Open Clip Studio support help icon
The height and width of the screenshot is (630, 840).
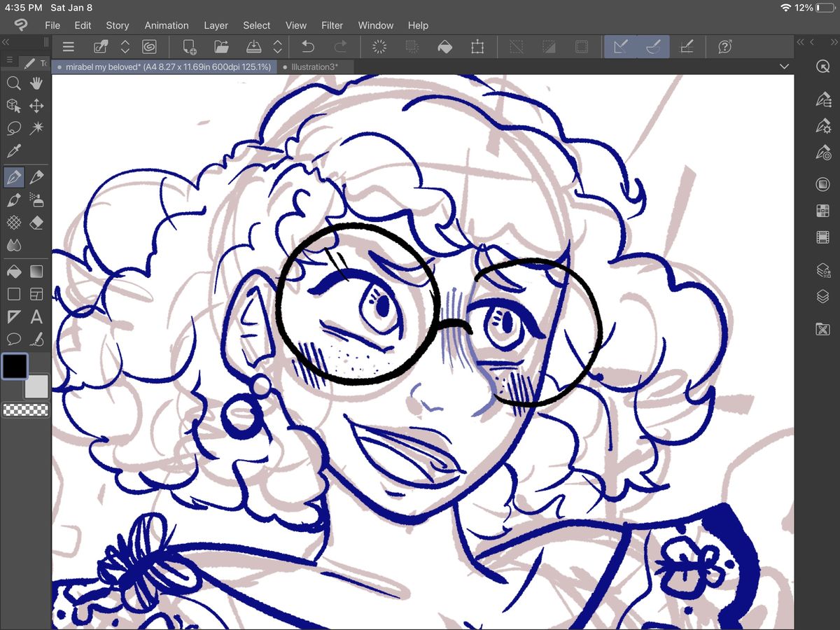coord(725,47)
